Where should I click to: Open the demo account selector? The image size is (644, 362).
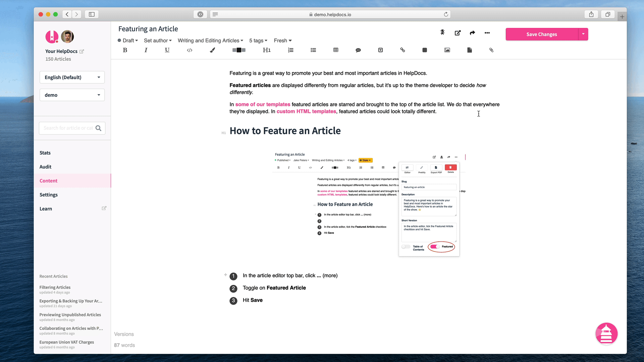pyautogui.click(x=72, y=95)
